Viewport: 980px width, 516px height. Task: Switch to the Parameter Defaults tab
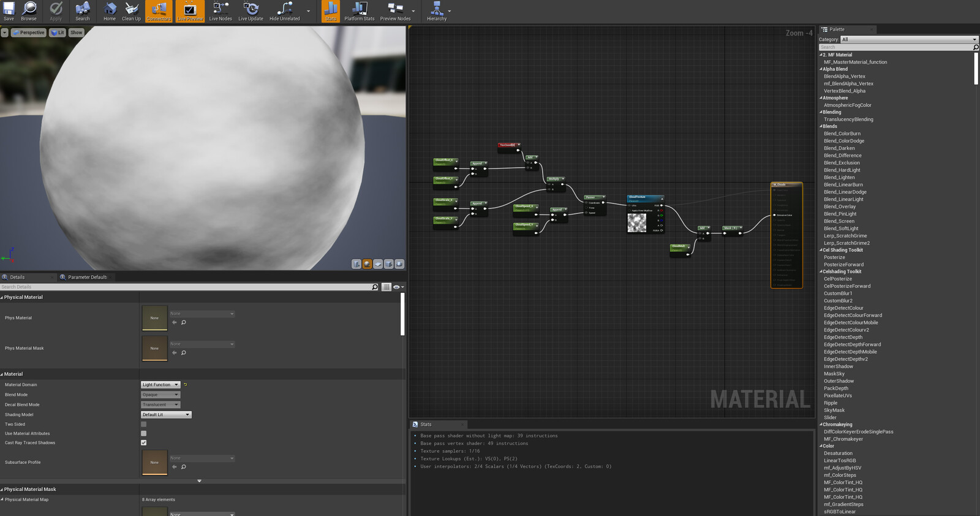click(x=88, y=277)
